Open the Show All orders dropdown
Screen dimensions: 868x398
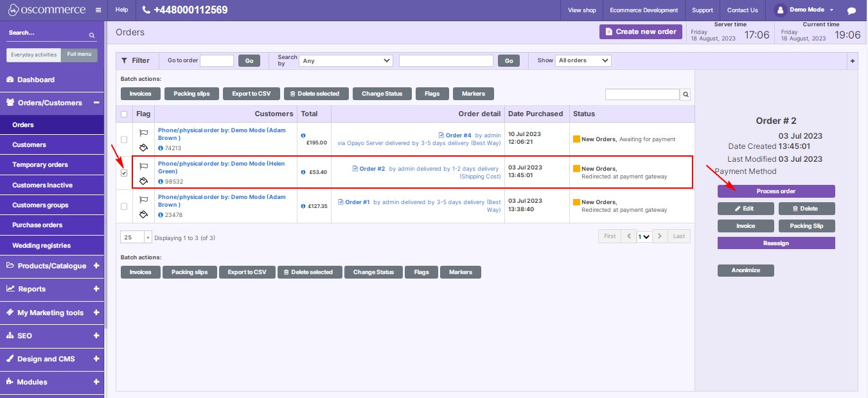[x=582, y=60]
